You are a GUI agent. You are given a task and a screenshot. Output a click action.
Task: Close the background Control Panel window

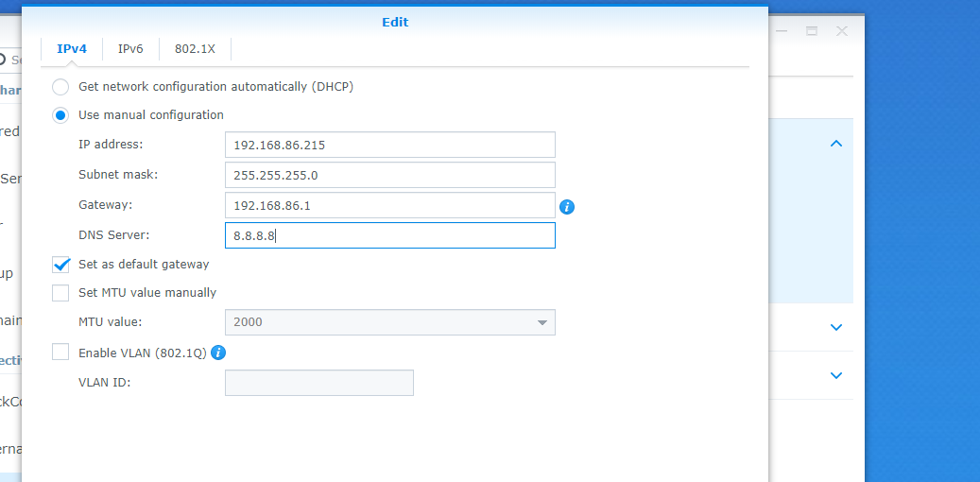tap(841, 31)
